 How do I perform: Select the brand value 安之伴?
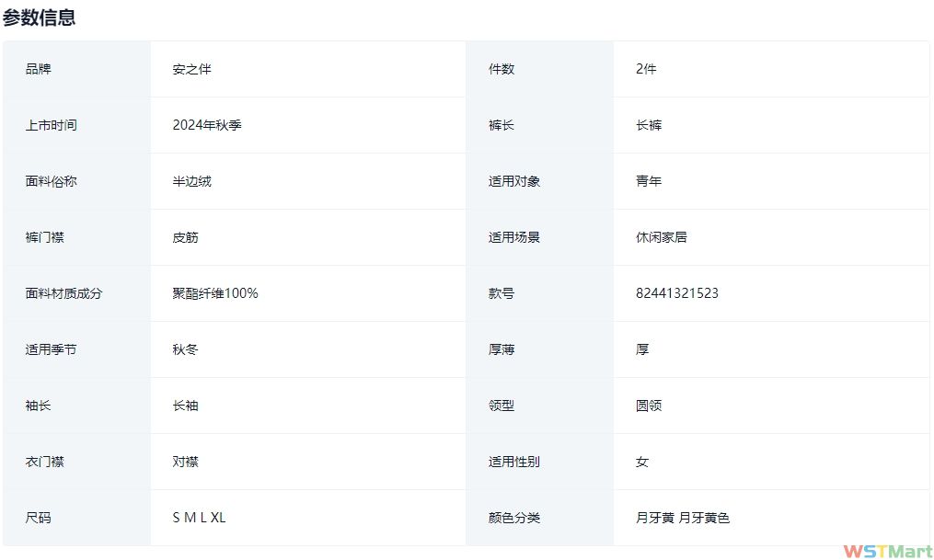coord(191,69)
